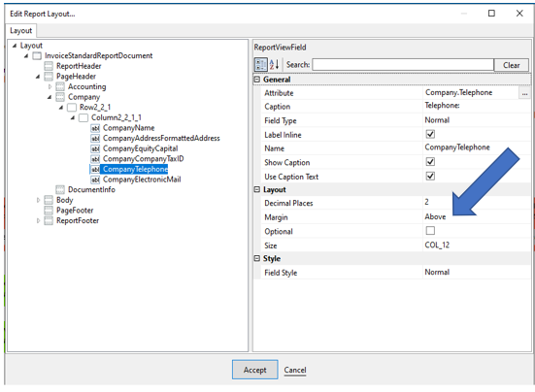The width and height of the screenshot is (535, 392).
Task: Expand the Accounting tree node
Action: point(50,86)
